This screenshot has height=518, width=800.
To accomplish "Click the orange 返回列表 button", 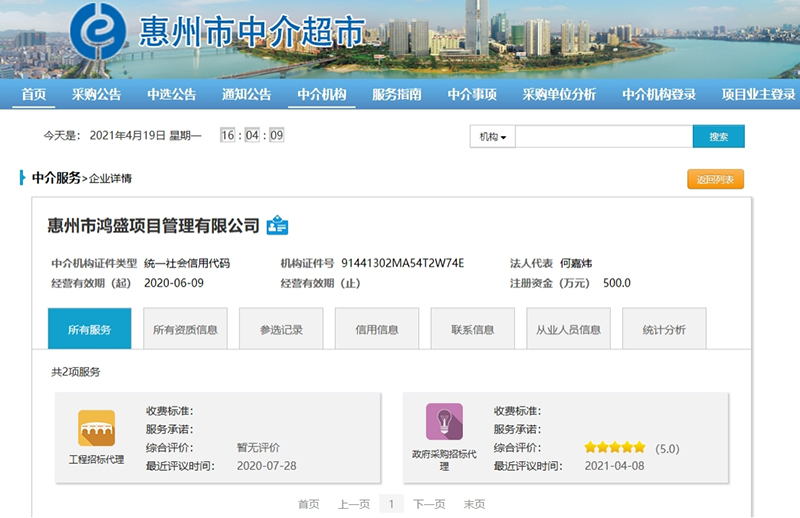I will coord(715,180).
